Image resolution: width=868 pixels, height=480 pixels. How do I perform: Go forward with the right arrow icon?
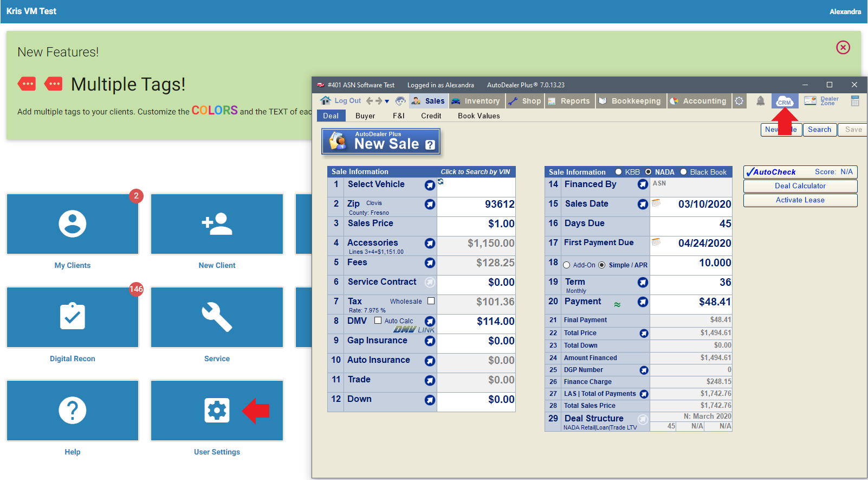click(x=379, y=101)
